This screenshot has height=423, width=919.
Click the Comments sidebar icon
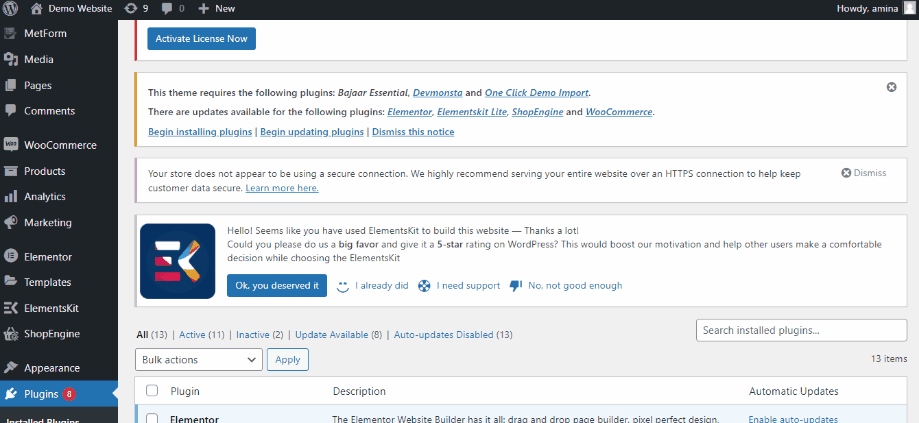(10, 111)
